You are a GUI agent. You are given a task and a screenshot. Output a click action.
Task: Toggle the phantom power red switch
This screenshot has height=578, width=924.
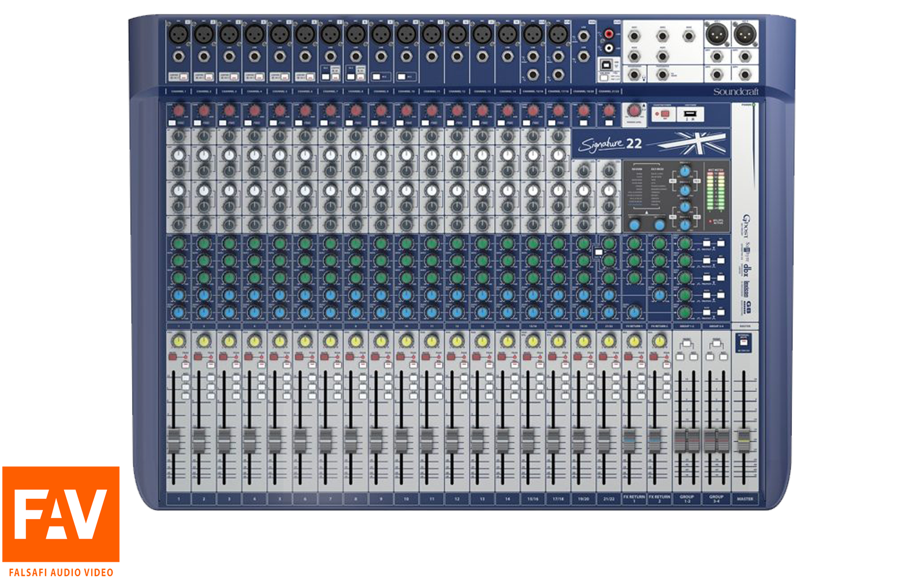tap(664, 114)
